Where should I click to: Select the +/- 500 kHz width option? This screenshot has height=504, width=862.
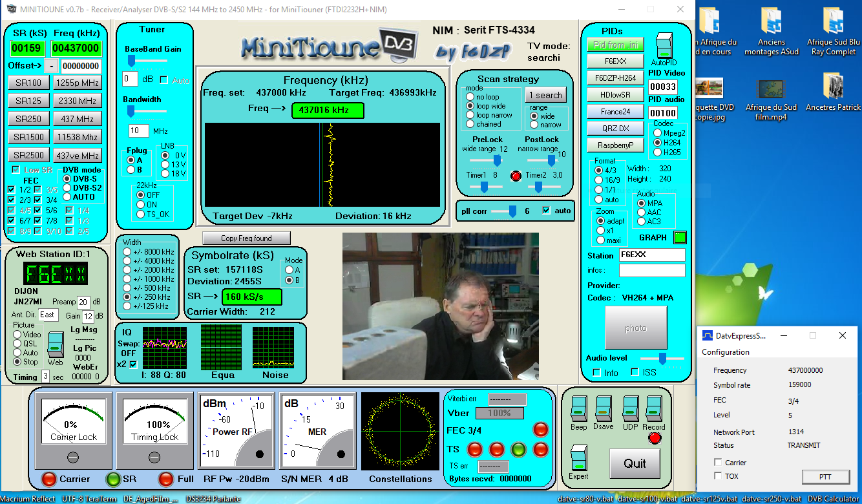coord(127,288)
